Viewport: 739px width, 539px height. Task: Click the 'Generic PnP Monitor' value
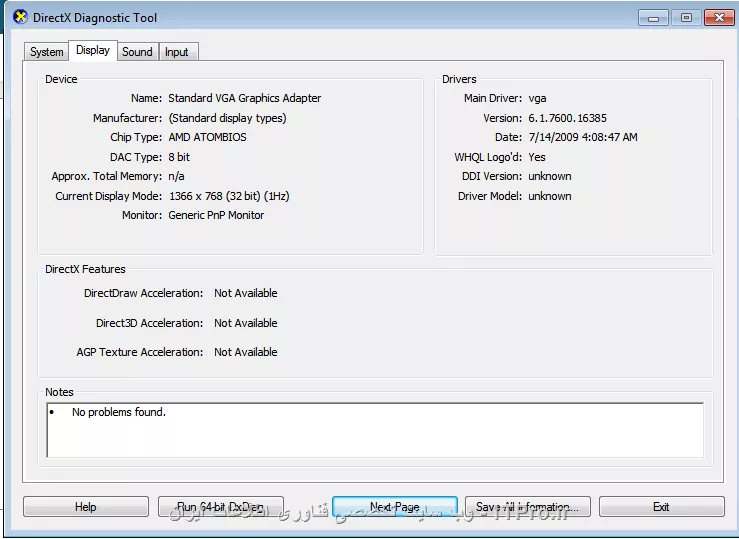tap(216, 215)
